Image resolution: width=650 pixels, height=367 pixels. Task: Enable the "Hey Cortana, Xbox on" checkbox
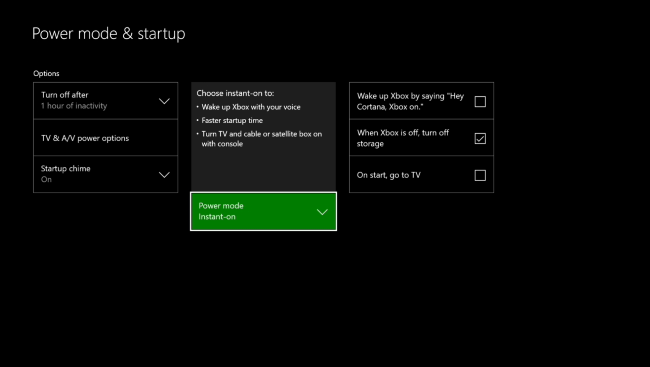pos(480,102)
